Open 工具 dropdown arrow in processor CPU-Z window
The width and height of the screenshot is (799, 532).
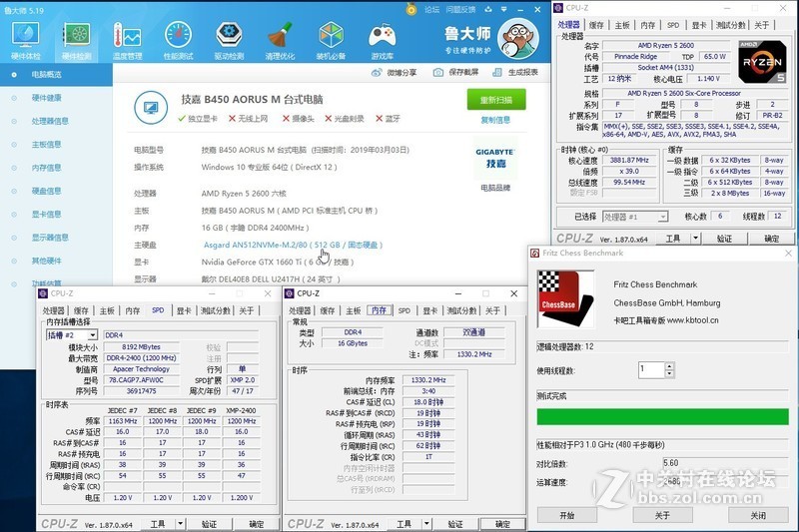(x=695, y=239)
